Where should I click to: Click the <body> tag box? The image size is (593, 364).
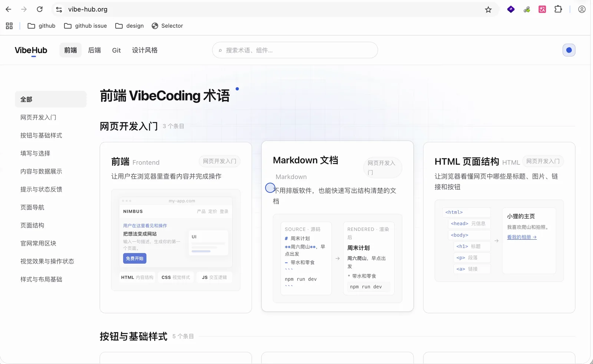point(469,235)
